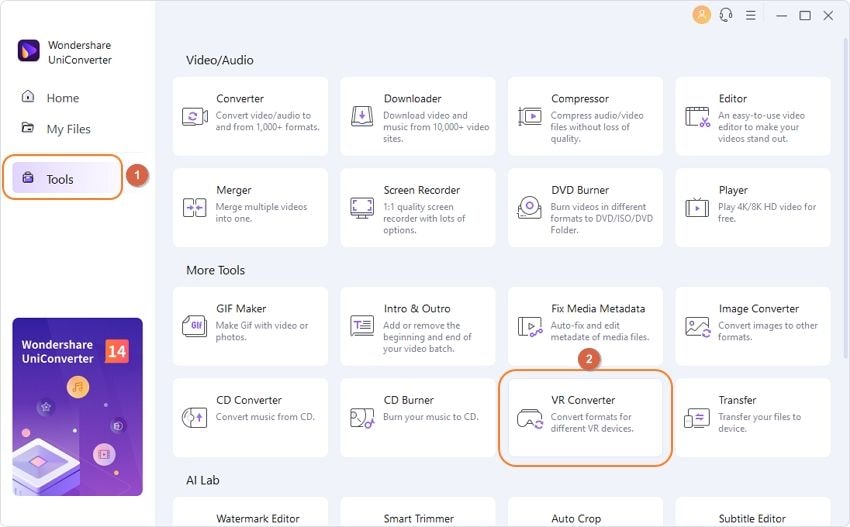
Task: Click 'Merge multiple videos into one.' text
Action: click(x=261, y=213)
